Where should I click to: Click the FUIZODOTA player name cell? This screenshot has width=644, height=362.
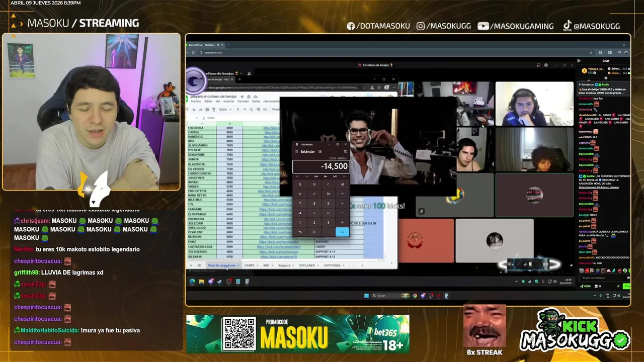point(202,128)
